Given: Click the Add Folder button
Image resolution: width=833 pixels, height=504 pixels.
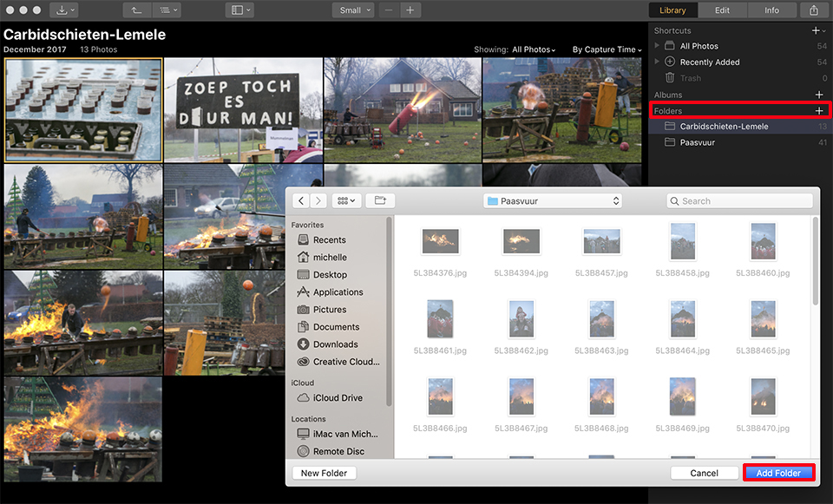Looking at the screenshot, I should coord(778,473).
